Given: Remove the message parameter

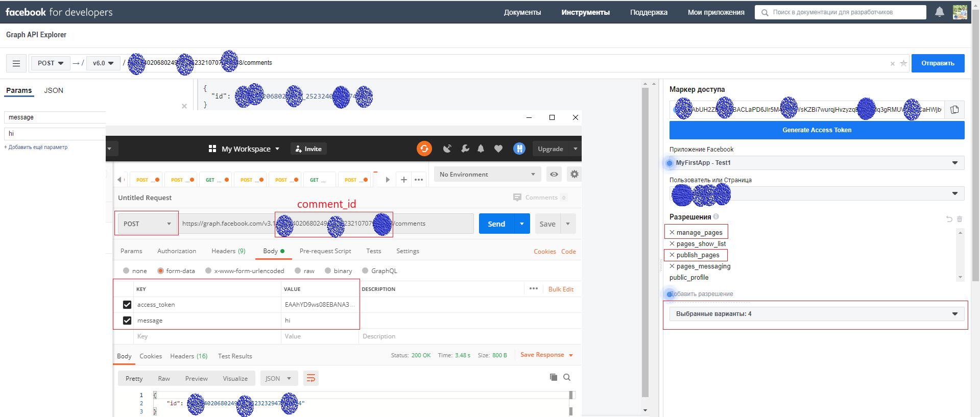Looking at the screenshot, I should point(184,106).
